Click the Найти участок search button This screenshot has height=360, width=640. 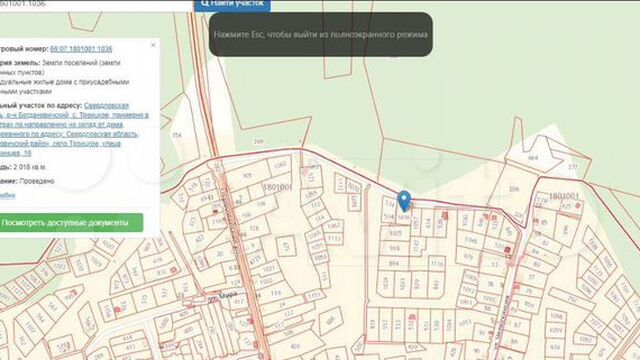[x=232, y=4]
